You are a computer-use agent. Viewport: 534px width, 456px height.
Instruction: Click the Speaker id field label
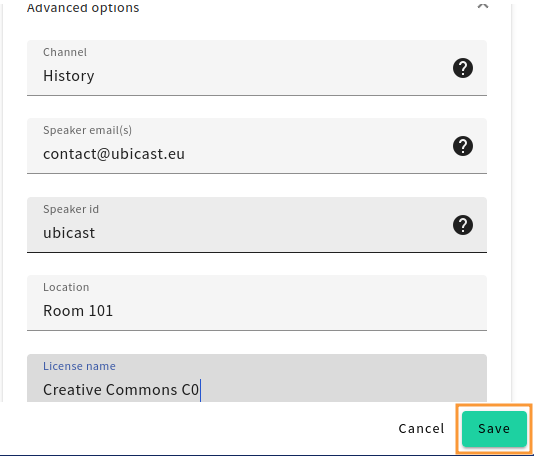tap(71, 209)
